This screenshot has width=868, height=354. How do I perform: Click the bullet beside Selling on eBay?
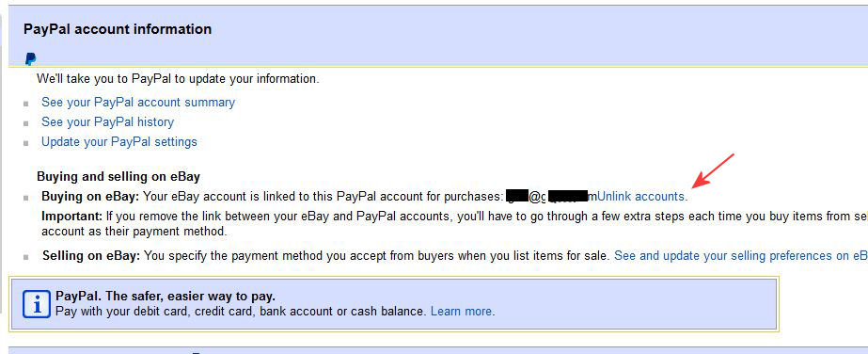26,258
